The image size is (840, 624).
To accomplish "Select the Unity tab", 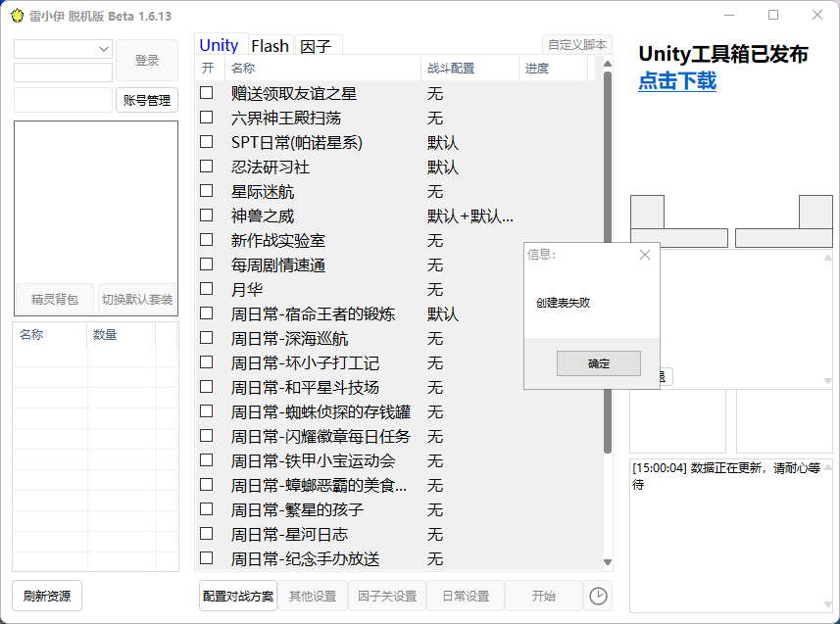I will pyautogui.click(x=220, y=45).
